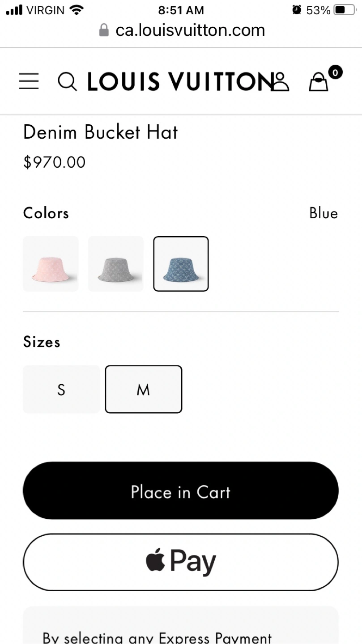
Task: Open the account profile icon
Action: [x=281, y=81]
